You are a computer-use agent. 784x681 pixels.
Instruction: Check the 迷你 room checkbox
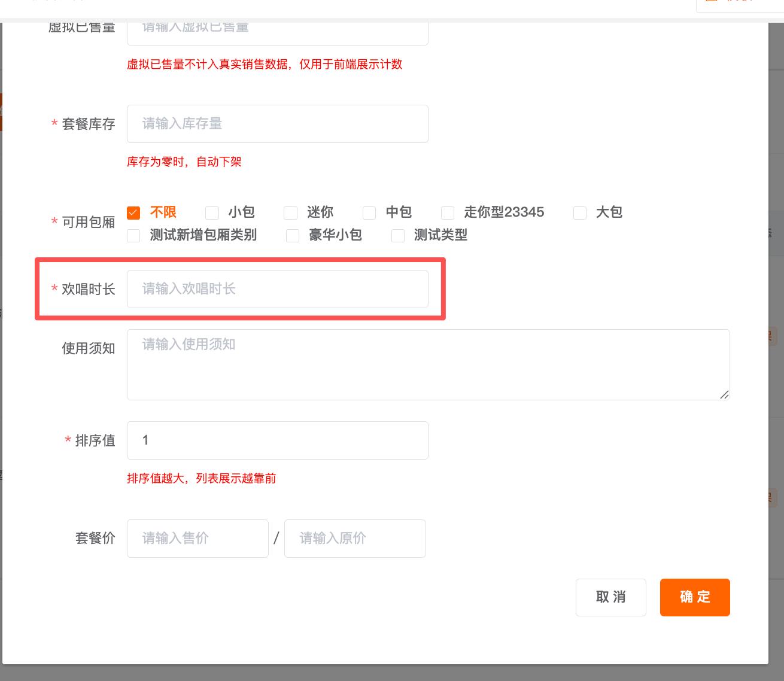pos(290,212)
